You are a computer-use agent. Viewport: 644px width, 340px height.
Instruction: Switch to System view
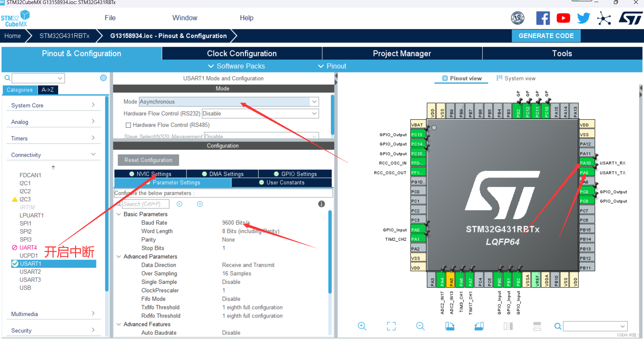tap(516, 78)
